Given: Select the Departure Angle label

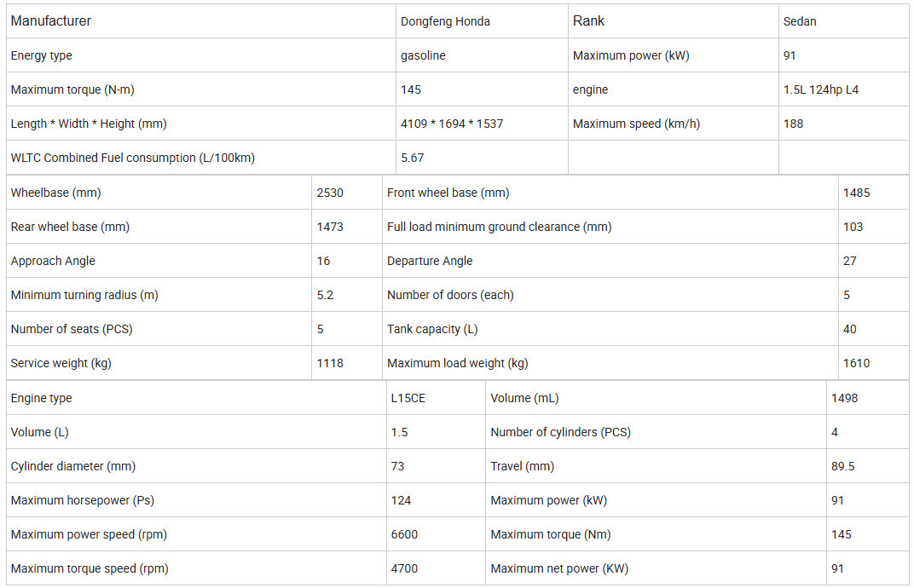Looking at the screenshot, I should click(x=430, y=261).
